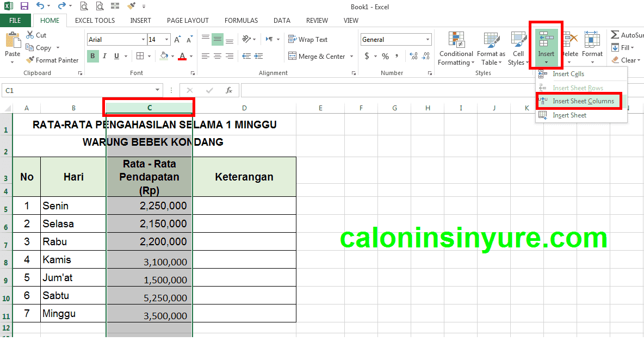
Task: Toggle italic formatting
Action: pos(104,56)
